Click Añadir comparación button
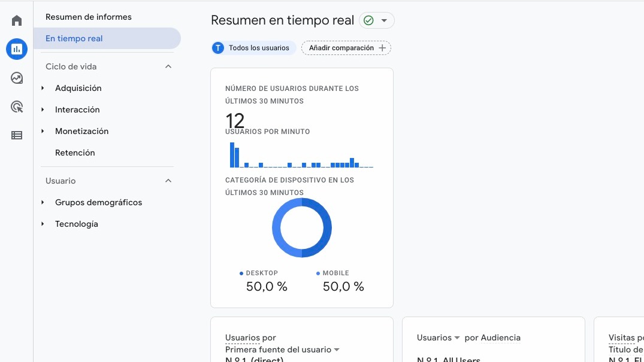644x362 pixels. point(346,48)
